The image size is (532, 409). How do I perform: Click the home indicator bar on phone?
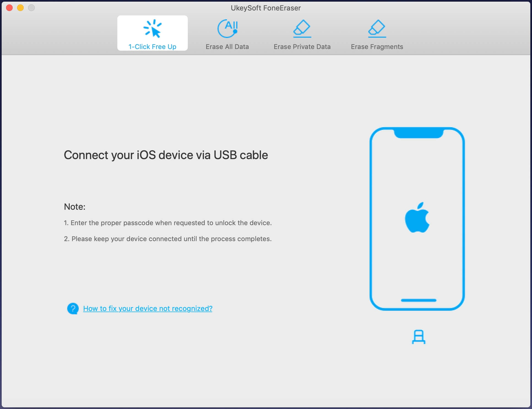click(419, 300)
